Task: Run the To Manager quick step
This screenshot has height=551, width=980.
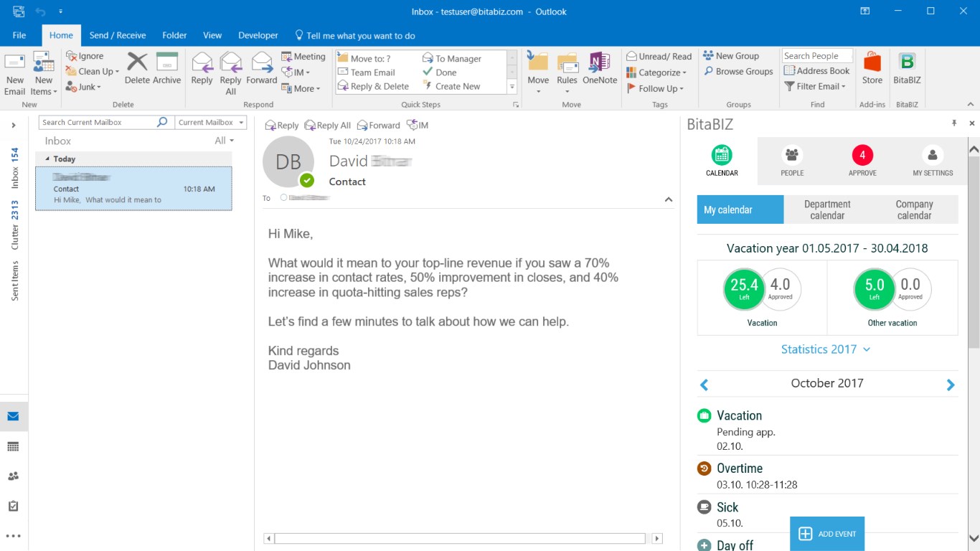Action: point(452,59)
